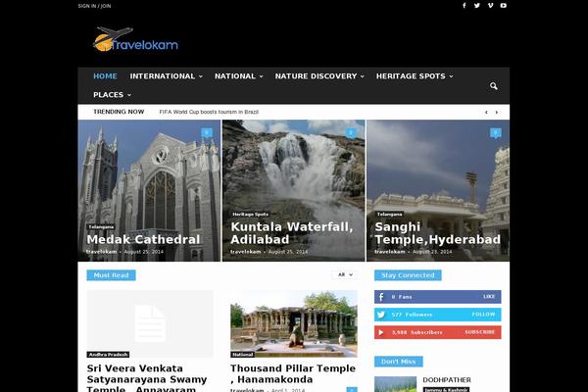Click Like button on Facebook row
Screen dimensions: 588x392
tap(489, 296)
